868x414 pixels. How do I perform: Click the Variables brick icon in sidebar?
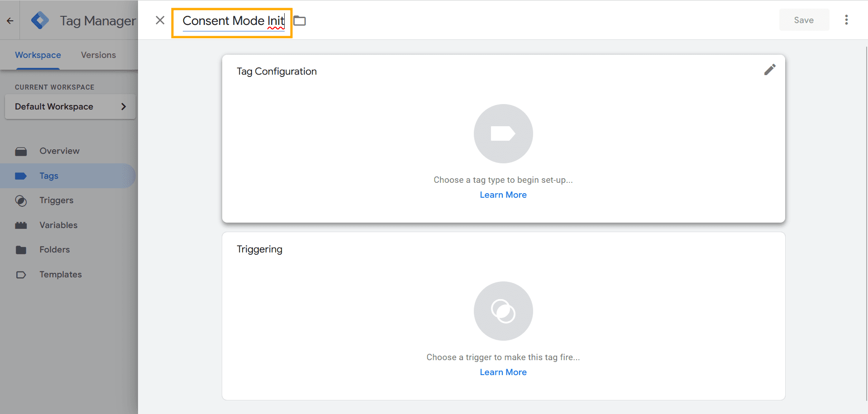pos(21,225)
